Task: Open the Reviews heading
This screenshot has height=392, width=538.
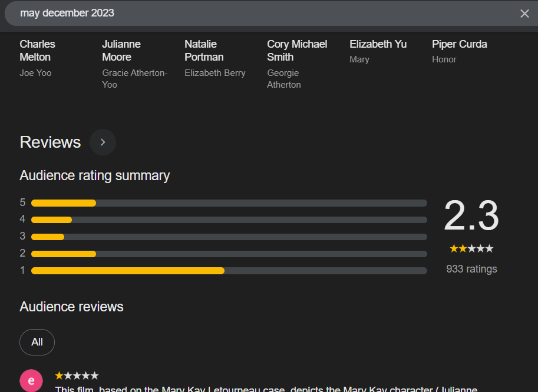Action: coord(50,142)
